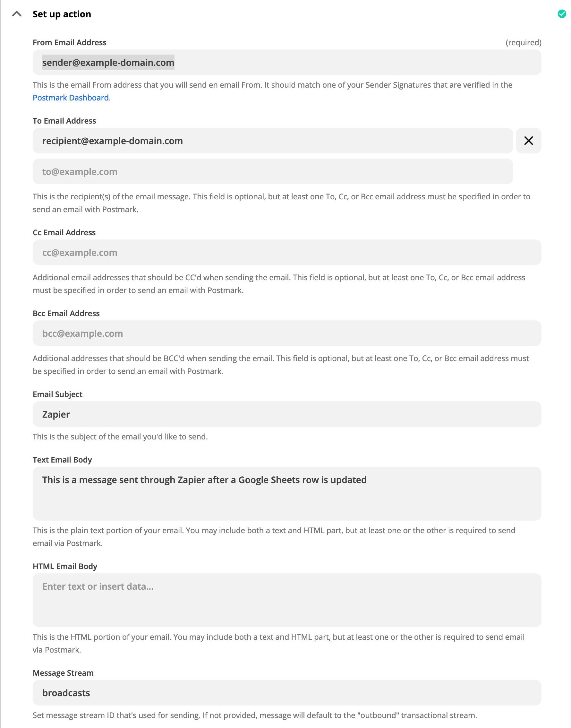Click into the Cc Email Address field
Screen dimensions: 571x728
(287, 253)
